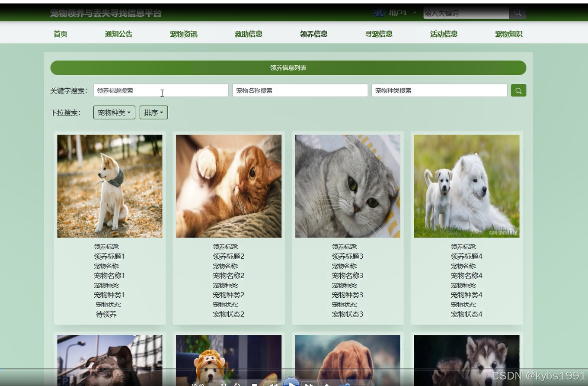Go to 首页 in the navigation bar
This screenshot has width=588, height=386.
click(x=61, y=34)
